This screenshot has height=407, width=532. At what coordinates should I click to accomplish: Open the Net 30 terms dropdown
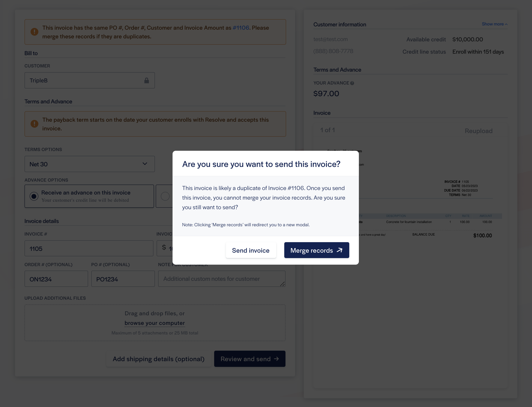coord(90,164)
